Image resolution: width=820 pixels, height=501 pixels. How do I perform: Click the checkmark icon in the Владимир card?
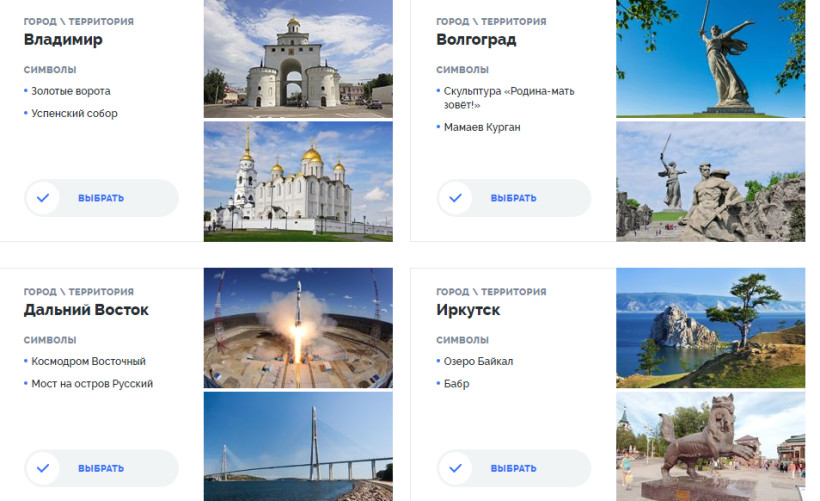pos(43,198)
